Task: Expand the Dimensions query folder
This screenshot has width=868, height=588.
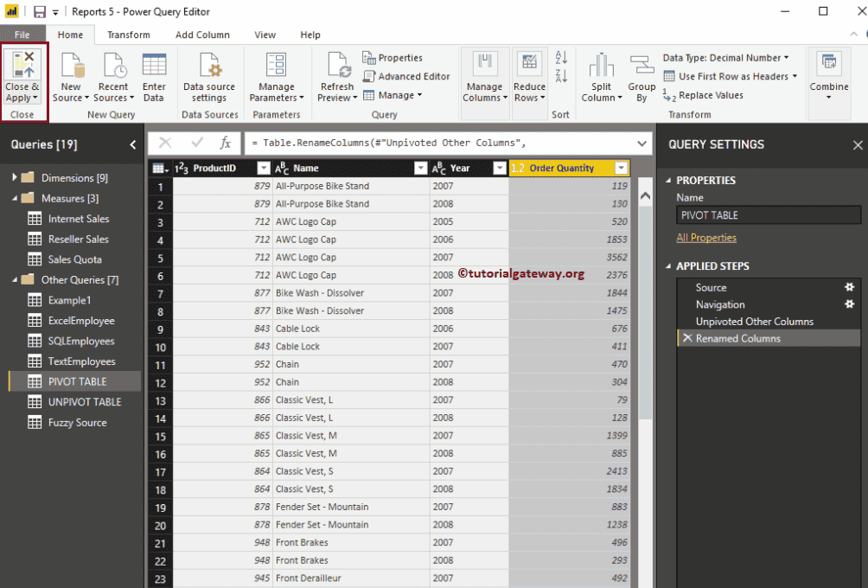Action: pyautogui.click(x=15, y=178)
